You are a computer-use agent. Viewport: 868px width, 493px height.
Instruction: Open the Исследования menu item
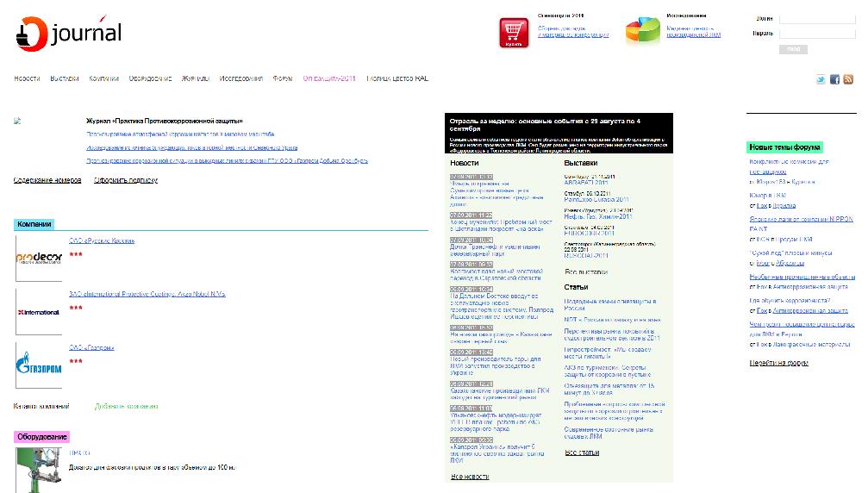pyautogui.click(x=240, y=78)
